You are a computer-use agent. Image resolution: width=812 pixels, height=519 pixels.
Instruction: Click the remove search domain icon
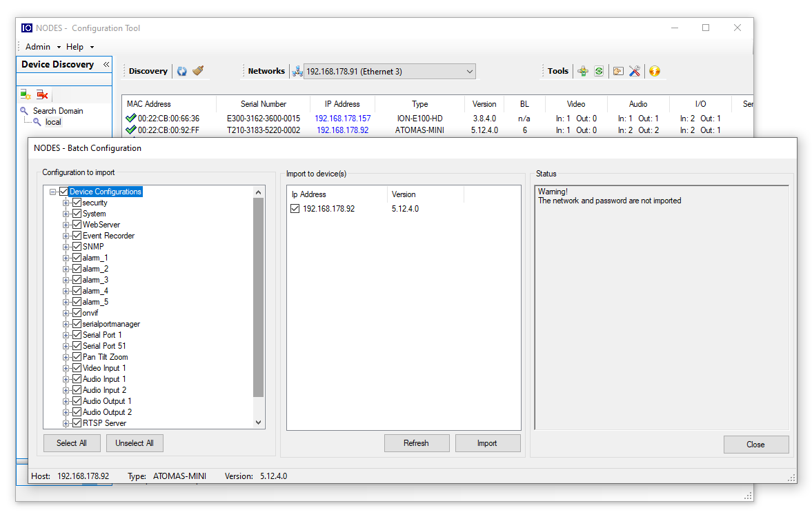pyautogui.click(x=42, y=94)
